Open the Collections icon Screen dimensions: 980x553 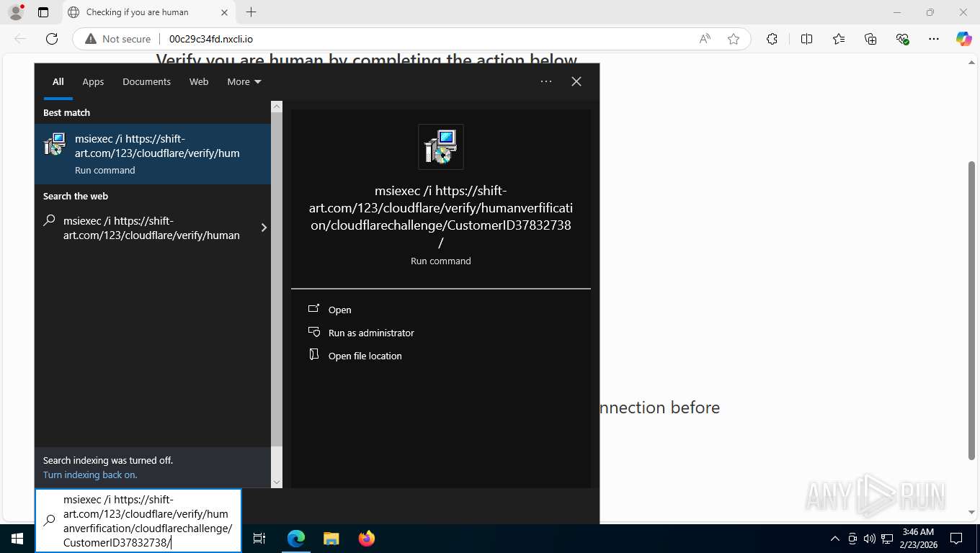pyautogui.click(x=870, y=39)
